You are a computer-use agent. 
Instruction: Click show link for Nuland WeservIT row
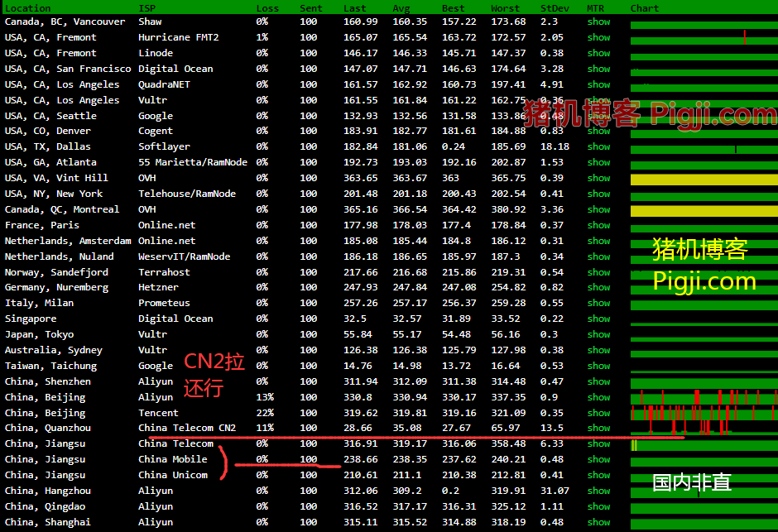click(598, 256)
